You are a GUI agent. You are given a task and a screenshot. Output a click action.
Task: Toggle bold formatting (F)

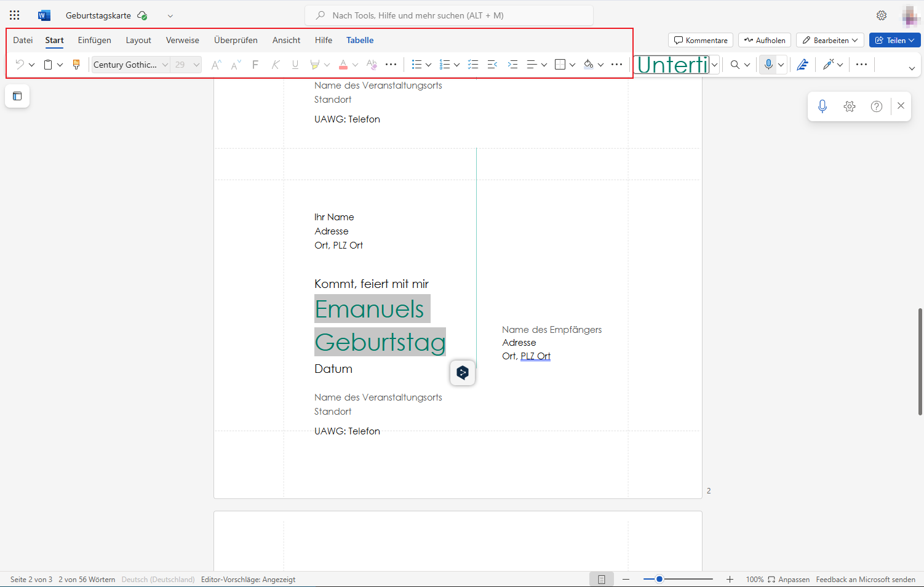click(x=255, y=65)
